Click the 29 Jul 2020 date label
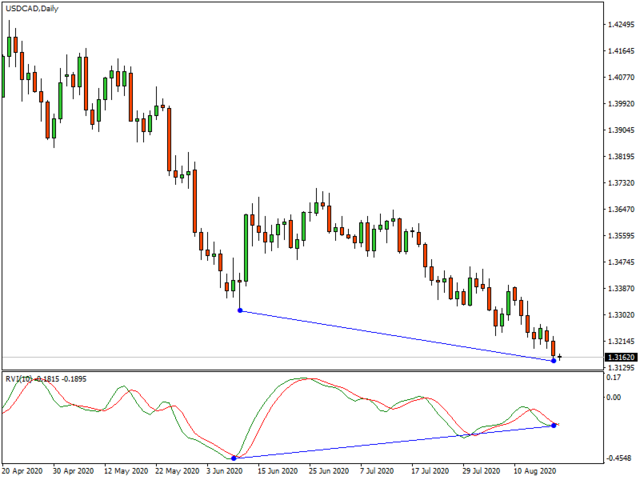 (482, 471)
